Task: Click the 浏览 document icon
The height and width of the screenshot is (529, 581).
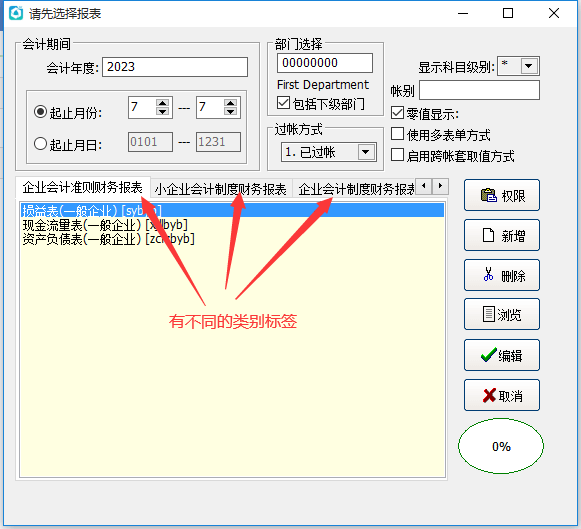Action: [x=489, y=314]
